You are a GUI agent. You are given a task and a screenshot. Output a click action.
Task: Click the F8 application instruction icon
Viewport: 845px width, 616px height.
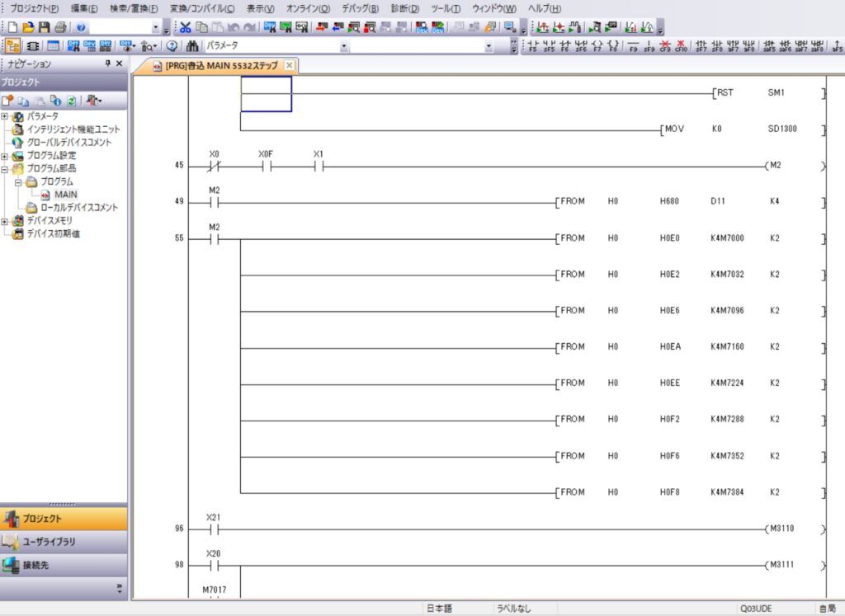[612, 46]
